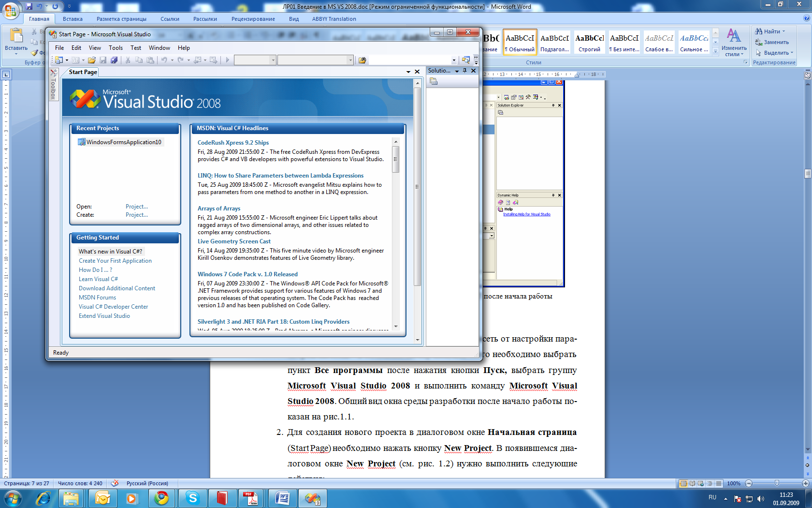812x508 pixels.
Task: Click Navigate Backward icon in Visual Studio toolbar
Action: coord(197,60)
